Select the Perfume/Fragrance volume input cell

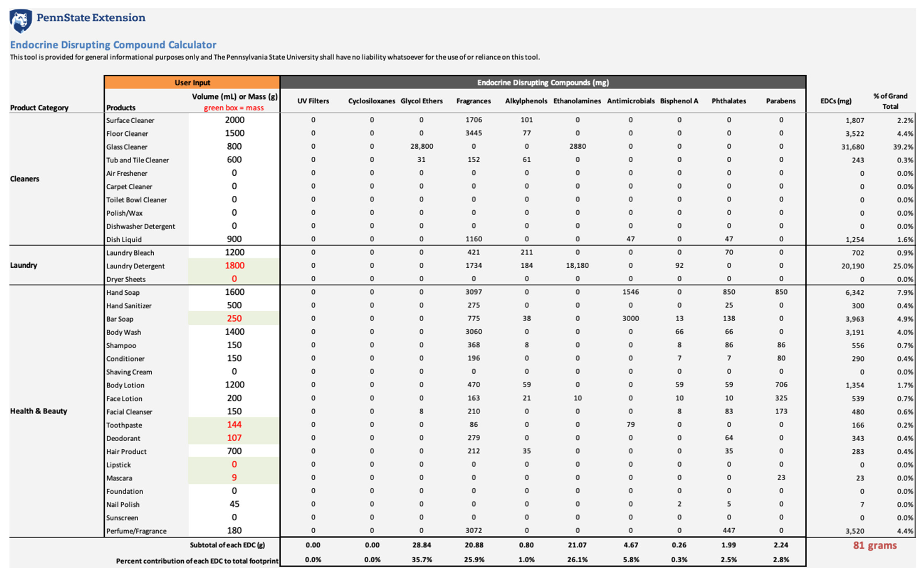(234, 531)
